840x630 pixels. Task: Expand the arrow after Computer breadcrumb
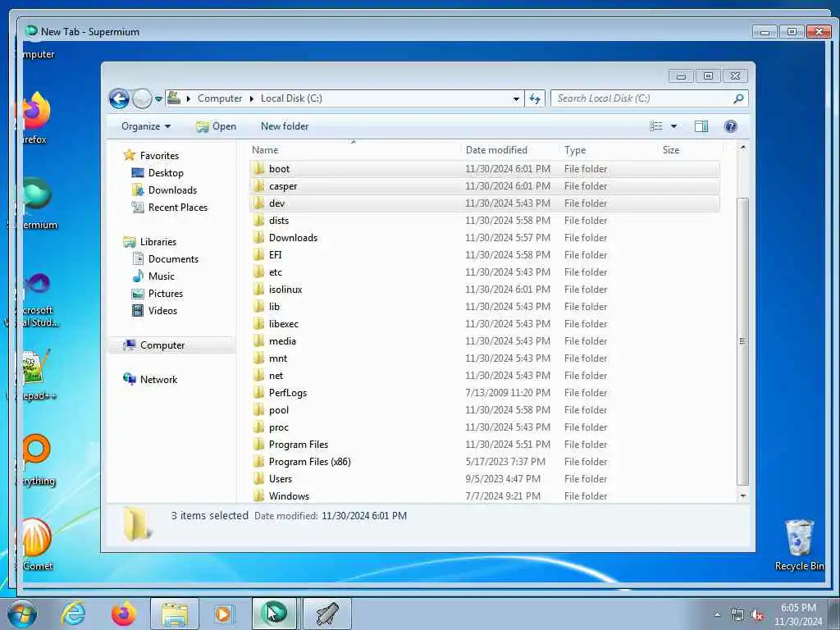click(252, 98)
